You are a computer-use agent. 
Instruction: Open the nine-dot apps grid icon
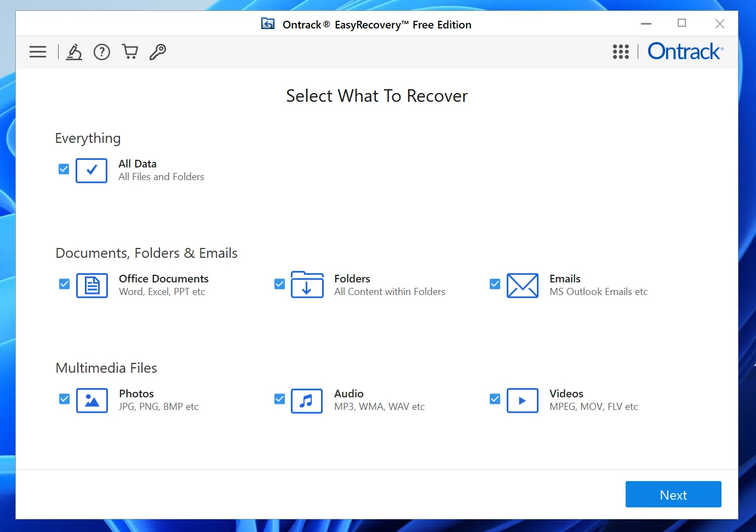(621, 52)
